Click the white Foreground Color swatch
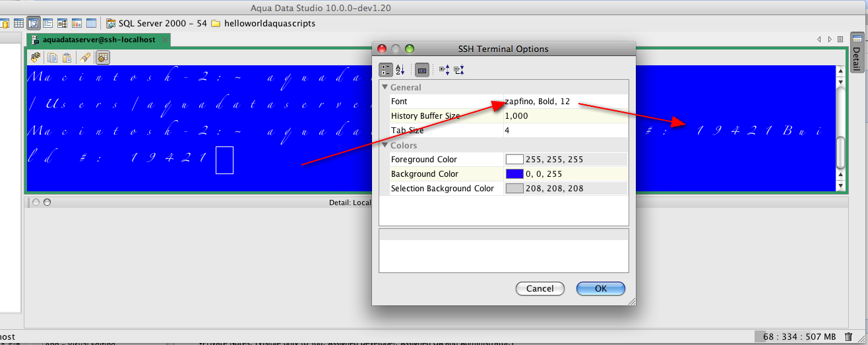The width and height of the screenshot is (868, 345). click(514, 159)
